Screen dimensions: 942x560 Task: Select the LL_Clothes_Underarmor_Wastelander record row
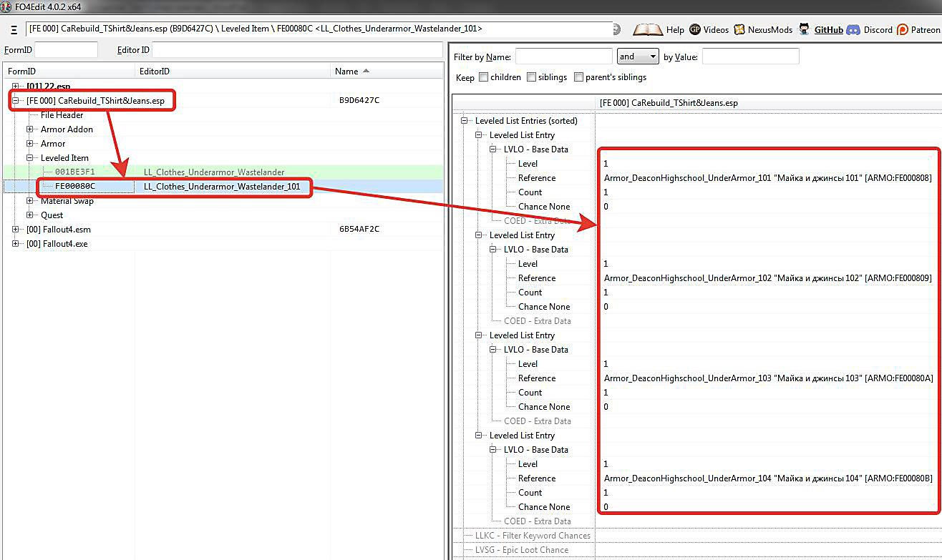[x=213, y=172]
